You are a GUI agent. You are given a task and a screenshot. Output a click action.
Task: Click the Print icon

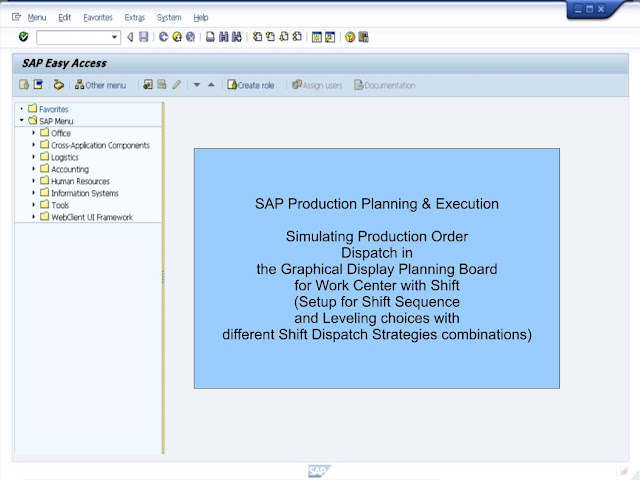click(210, 37)
